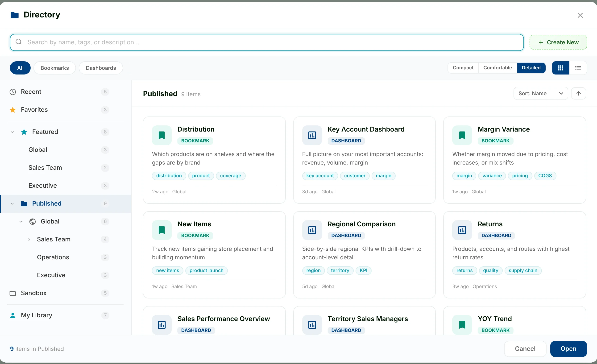Click the 'supply chain' tag
This screenshot has width=597, height=364.
pyautogui.click(x=523, y=270)
